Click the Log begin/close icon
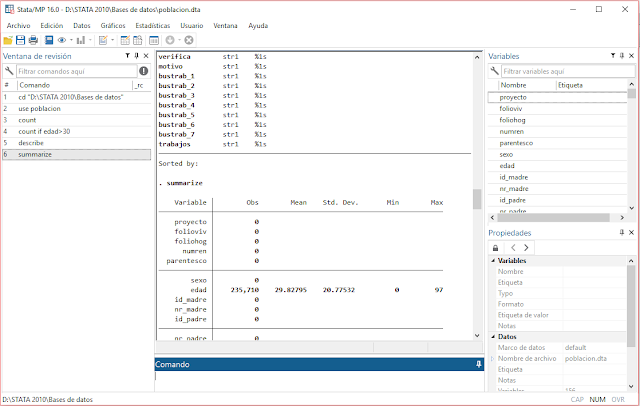 point(49,40)
